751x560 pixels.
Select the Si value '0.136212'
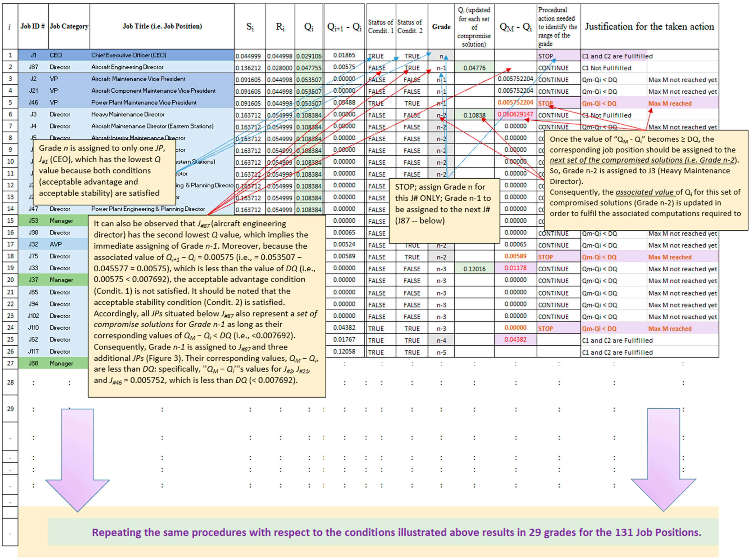(250, 68)
